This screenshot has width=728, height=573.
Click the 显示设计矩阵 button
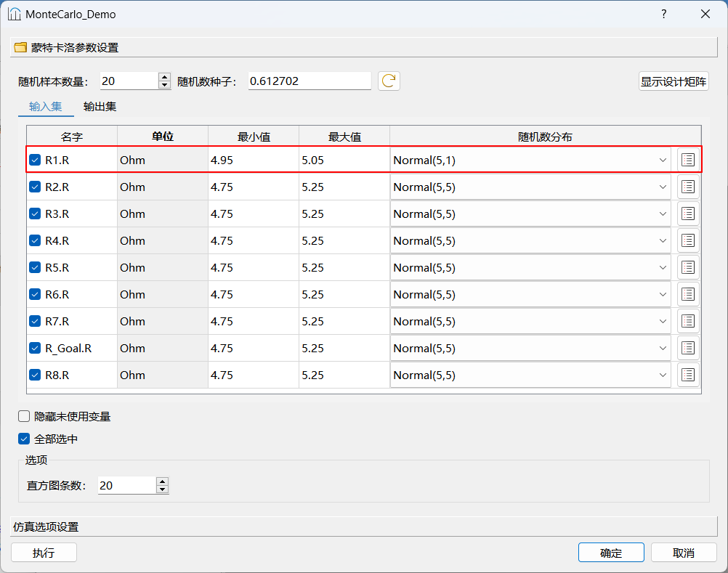(674, 81)
